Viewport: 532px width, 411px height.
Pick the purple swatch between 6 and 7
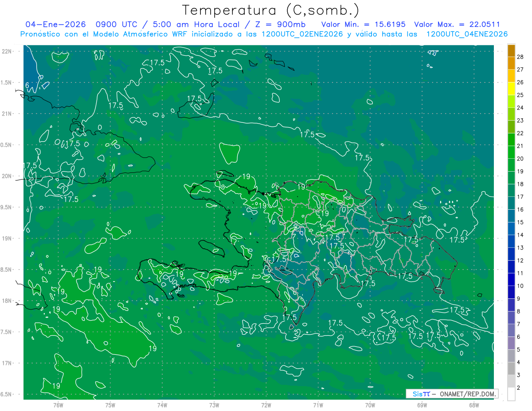point(511,330)
